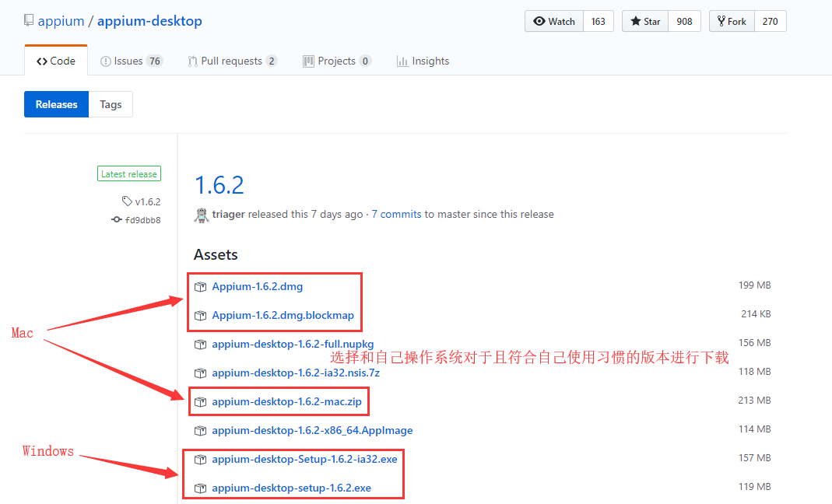Click package icon beside full.nupkg file
832x504 pixels.
tap(200, 345)
